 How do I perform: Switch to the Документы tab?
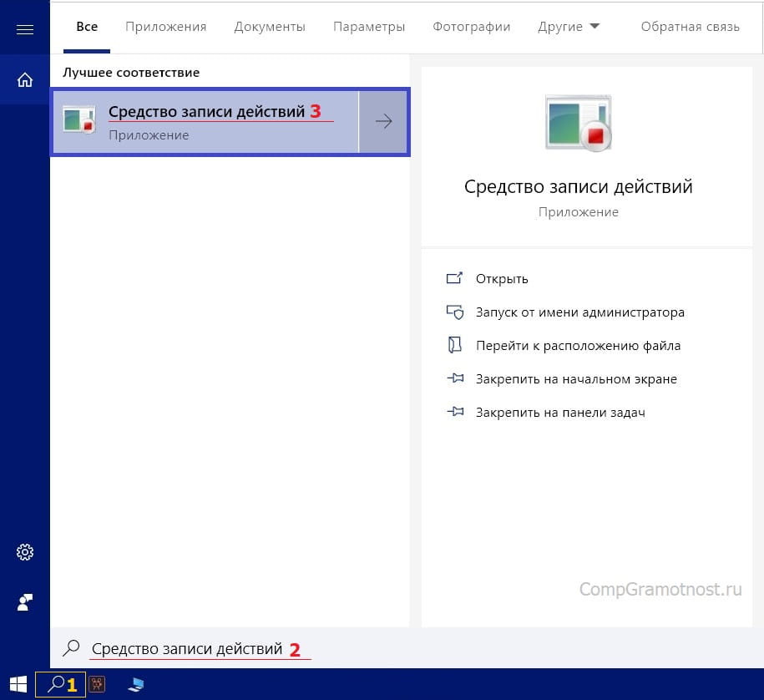tap(270, 27)
